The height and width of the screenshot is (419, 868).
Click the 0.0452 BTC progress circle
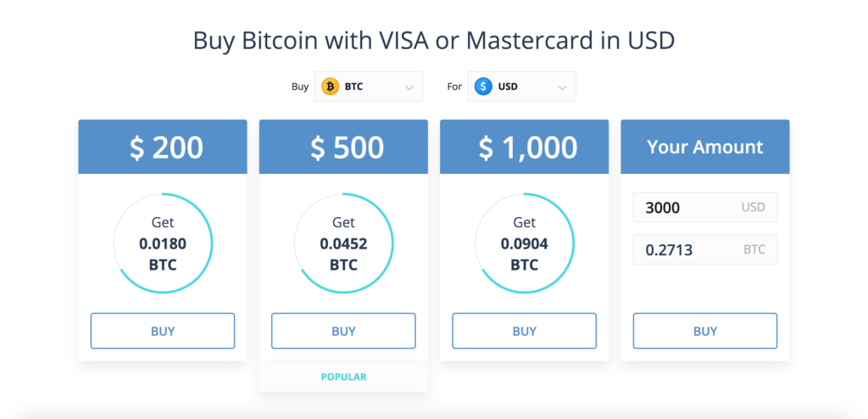343,243
